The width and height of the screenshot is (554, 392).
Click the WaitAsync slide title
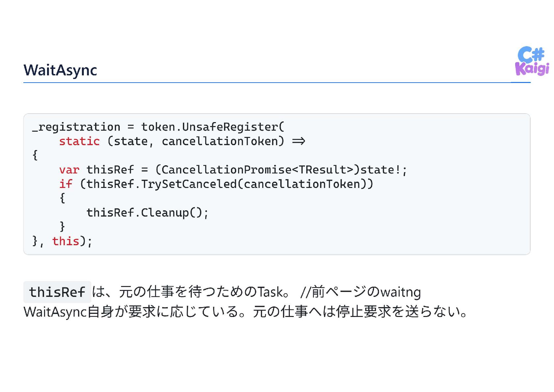[x=60, y=70]
